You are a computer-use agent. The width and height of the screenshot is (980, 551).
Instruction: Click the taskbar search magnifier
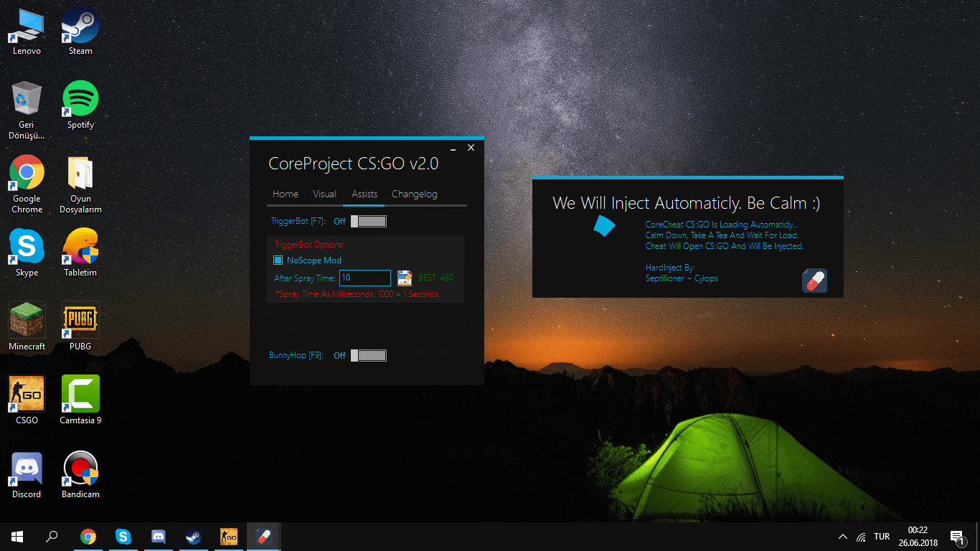tap(52, 537)
